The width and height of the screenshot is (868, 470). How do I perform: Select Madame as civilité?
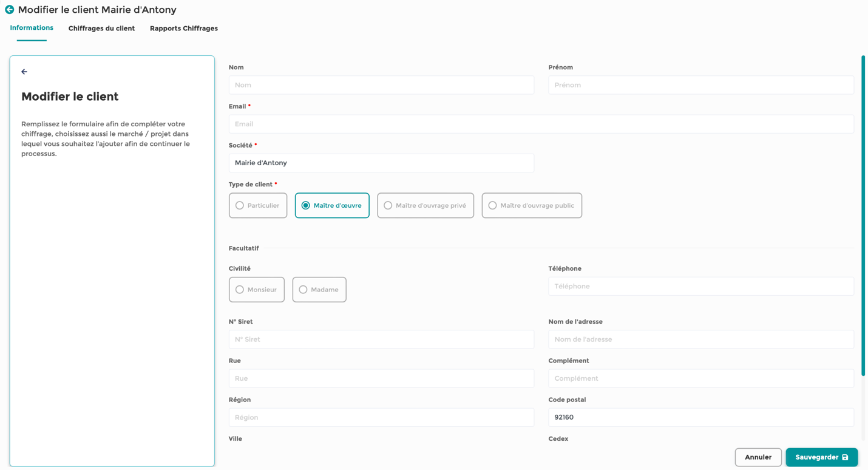click(319, 290)
